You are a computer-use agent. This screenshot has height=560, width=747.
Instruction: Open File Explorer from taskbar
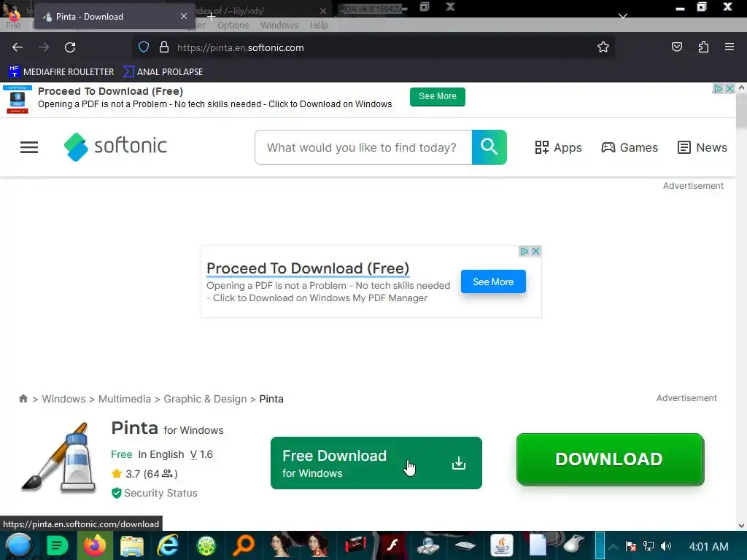131,545
